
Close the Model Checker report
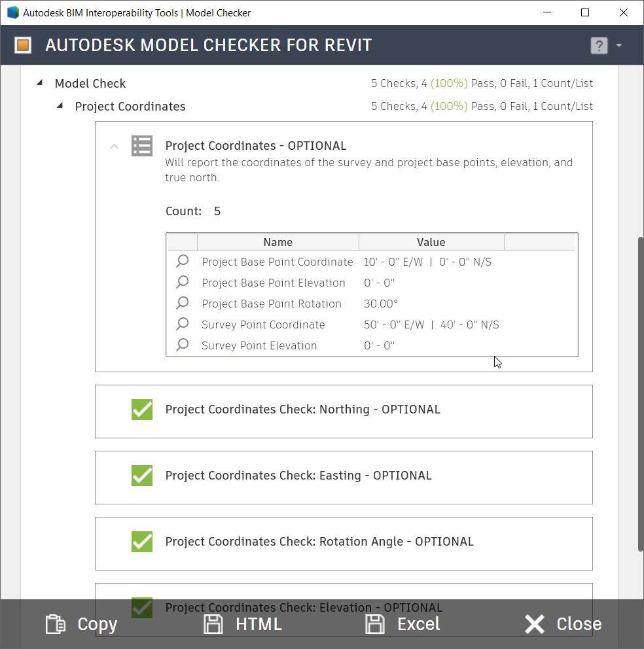535,623
